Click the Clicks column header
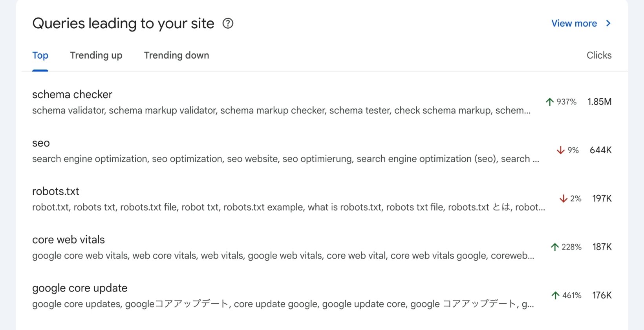Image resolution: width=644 pixels, height=330 pixels. (x=599, y=55)
